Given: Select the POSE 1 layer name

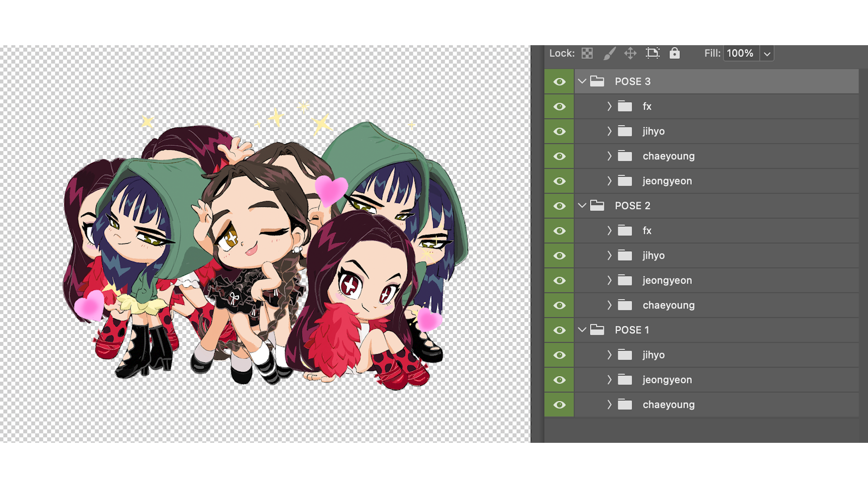Looking at the screenshot, I should coord(632,330).
